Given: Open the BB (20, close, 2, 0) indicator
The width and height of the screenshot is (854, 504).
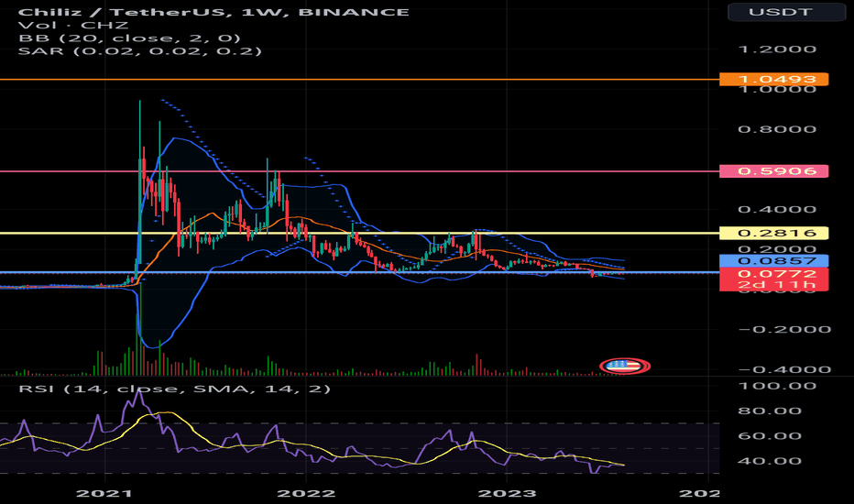Looking at the screenshot, I should point(129,38).
